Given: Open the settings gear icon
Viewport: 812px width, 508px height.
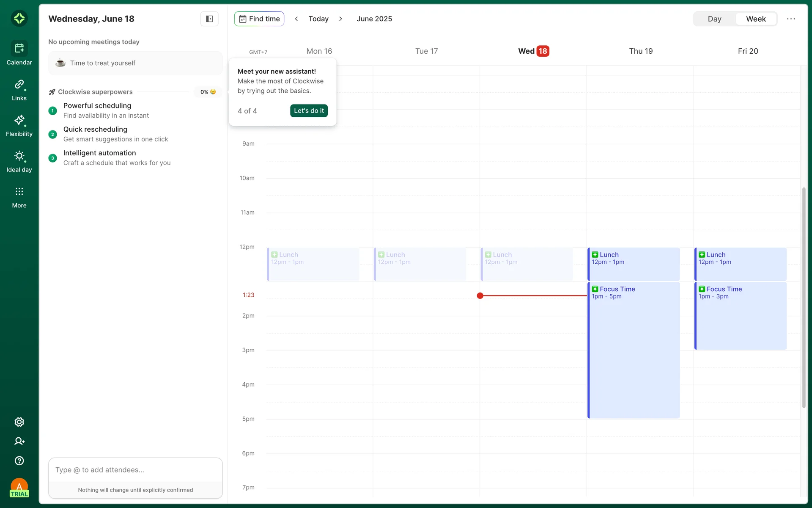Looking at the screenshot, I should pyautogui.click(x=19, y=422).
